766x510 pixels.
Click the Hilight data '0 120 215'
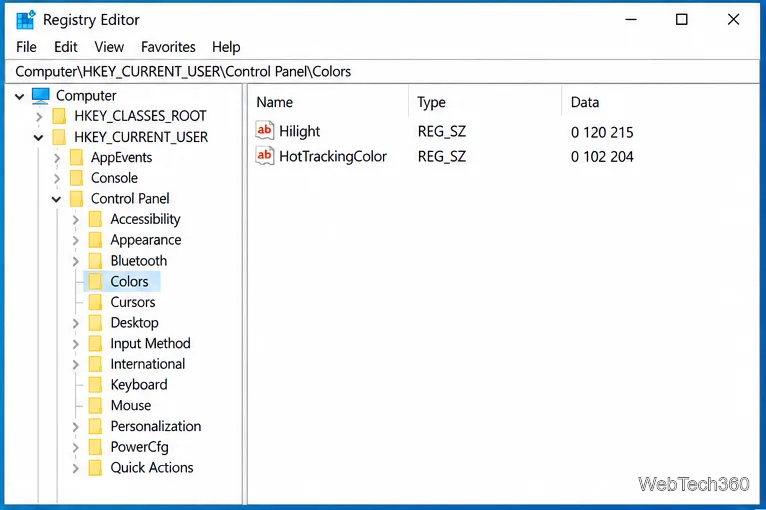pos(602,132)
